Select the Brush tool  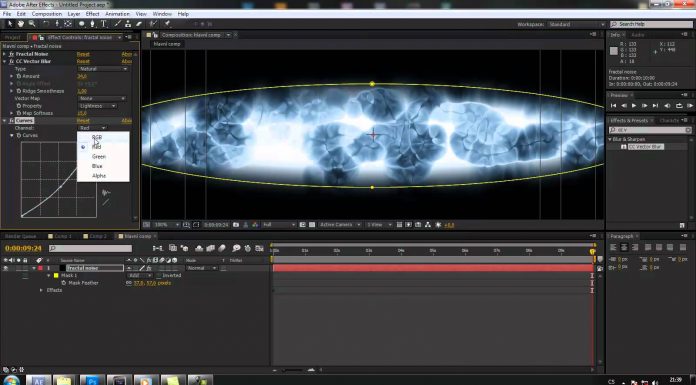pos(118,24)
